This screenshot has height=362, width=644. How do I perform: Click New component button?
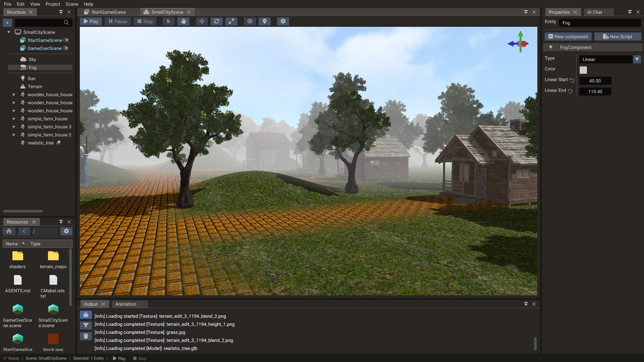(x=568, y=37)
